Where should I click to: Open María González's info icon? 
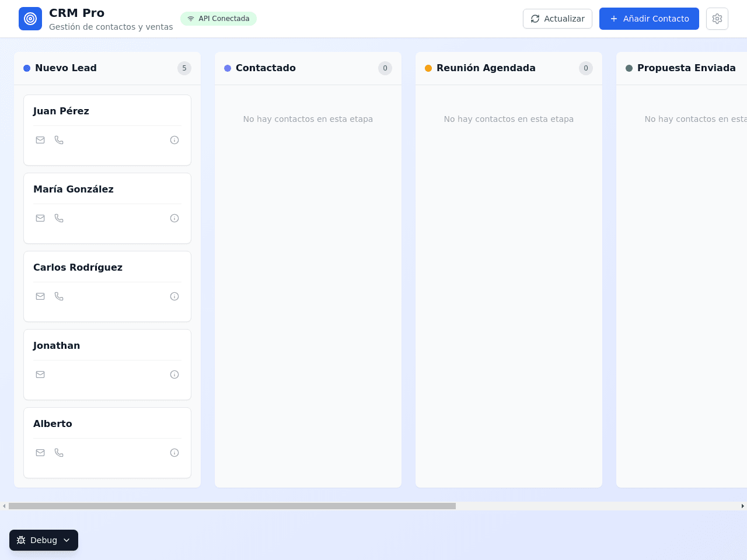click(174, 218)
